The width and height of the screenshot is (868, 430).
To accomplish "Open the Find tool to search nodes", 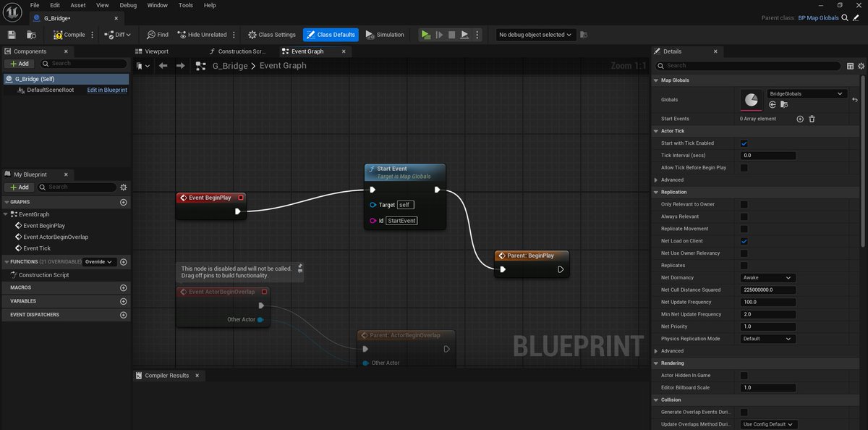I will coord(157,34).
